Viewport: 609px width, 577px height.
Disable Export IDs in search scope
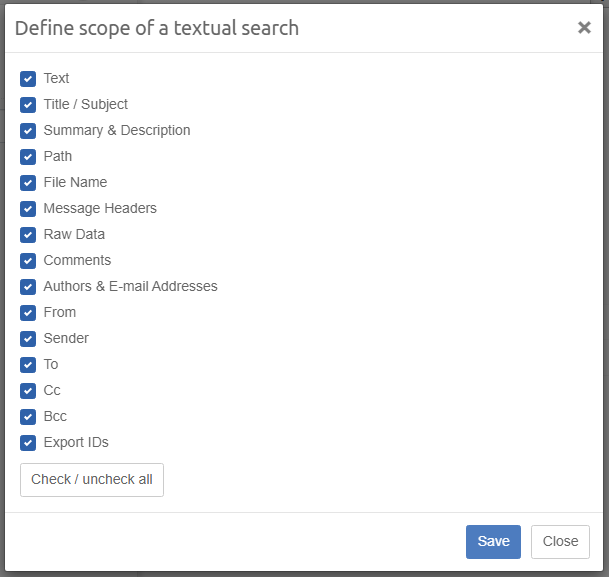coord(28,443)
